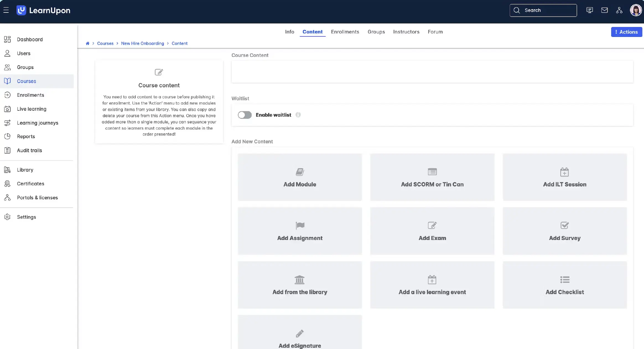Click the Add Module tile

[x=300, y=177]
